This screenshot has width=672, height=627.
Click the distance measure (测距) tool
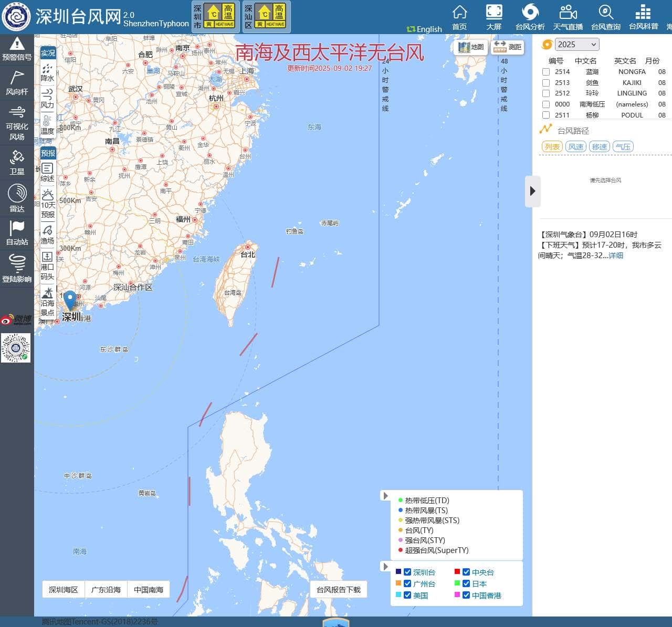[508, 47]
